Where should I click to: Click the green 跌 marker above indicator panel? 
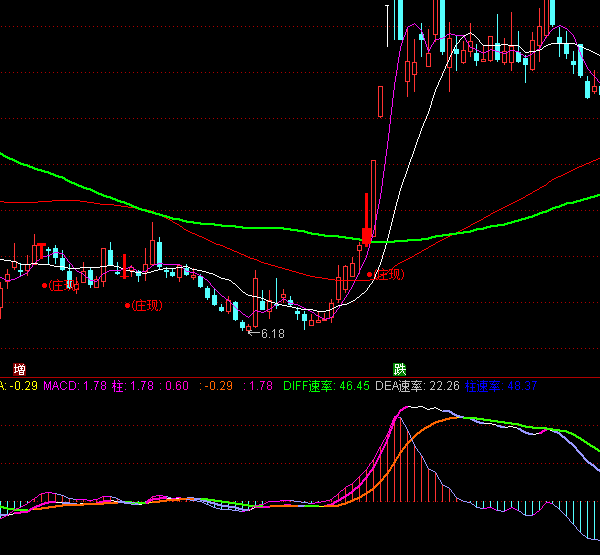(x=399, y=369)
